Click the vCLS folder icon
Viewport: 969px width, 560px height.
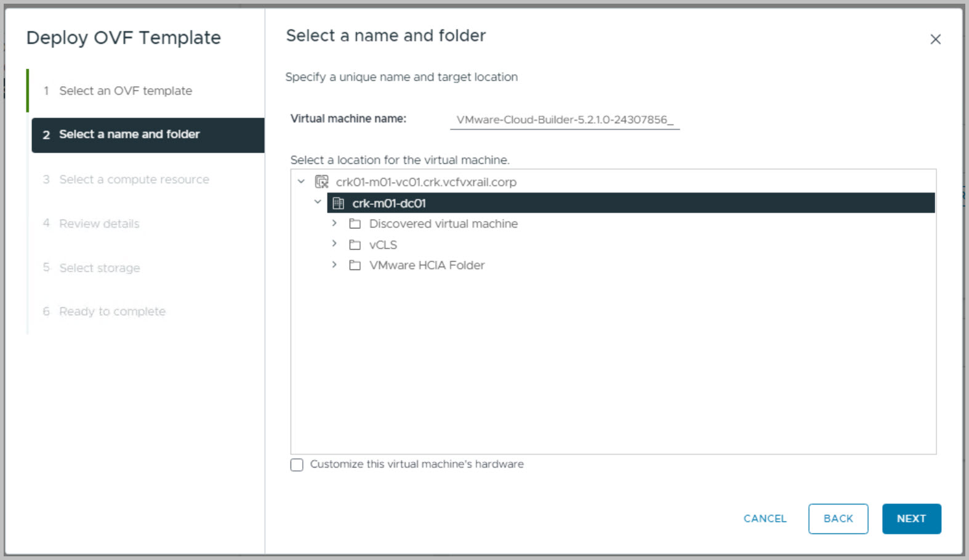[355, 245]
